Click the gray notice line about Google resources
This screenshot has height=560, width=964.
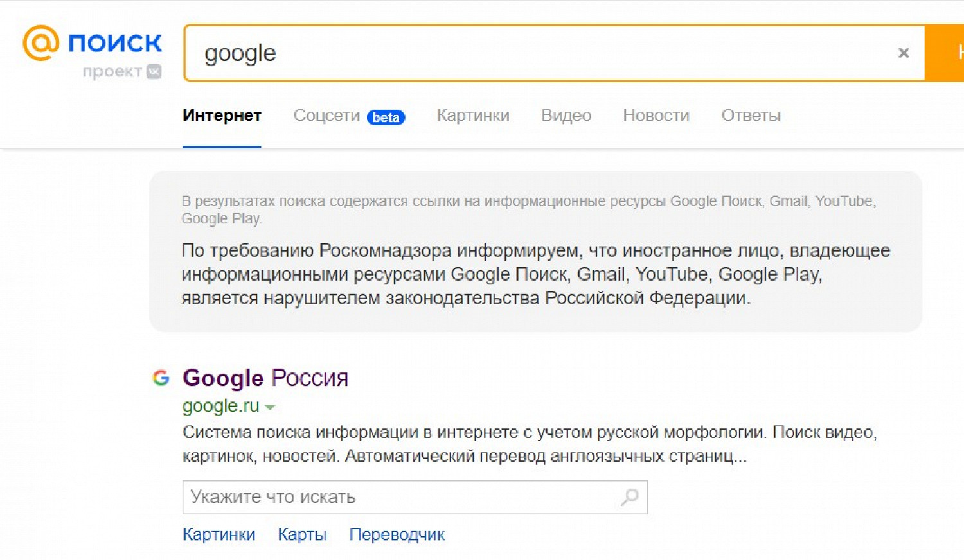pyautogui.click(x=528, y=209)
